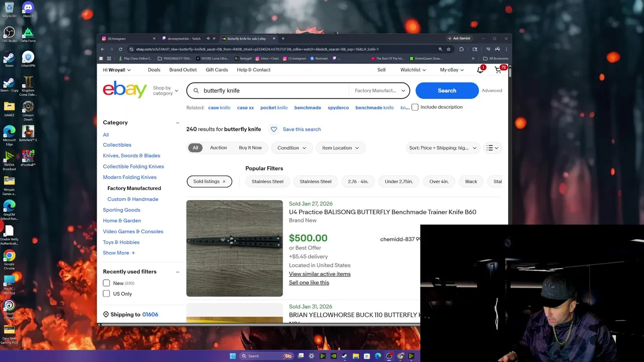Open the Sort Price + Shipping dropdown
The height and width of the screenshot is (362, 644).
tap(443, 148)
